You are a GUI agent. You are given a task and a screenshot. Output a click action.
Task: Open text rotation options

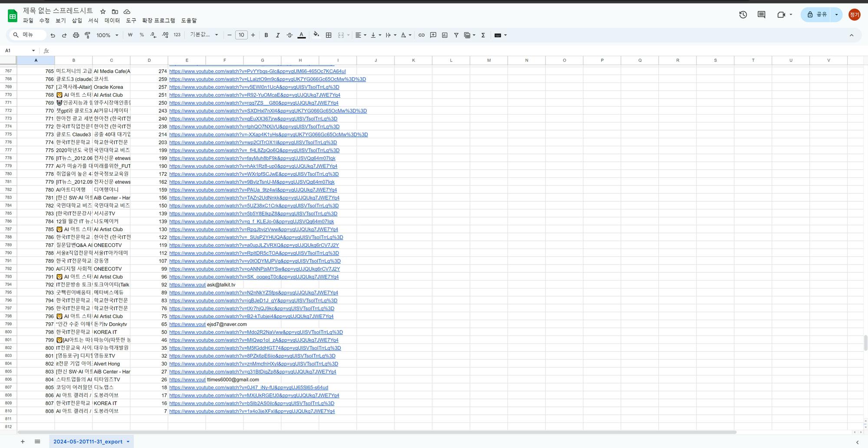click(x=406, y=35)
